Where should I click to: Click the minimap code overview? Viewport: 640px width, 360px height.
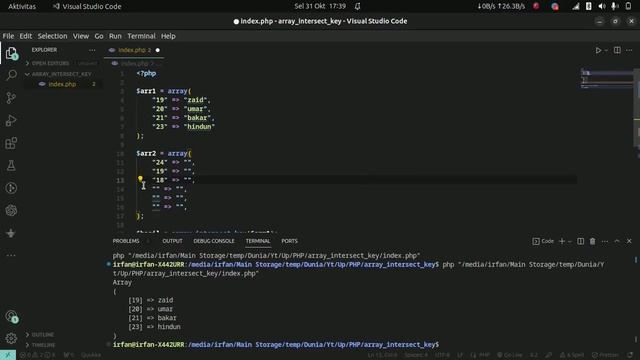tap(607, 78)
